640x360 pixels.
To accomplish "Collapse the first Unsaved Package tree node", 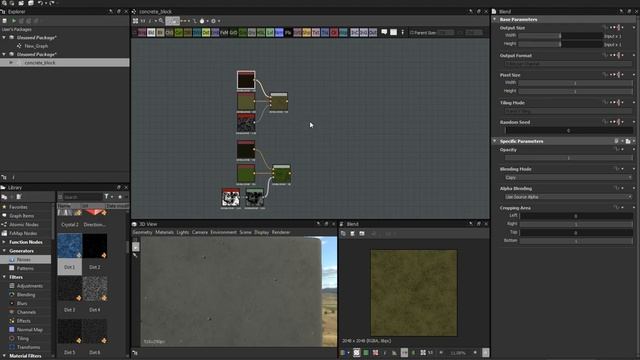I will (4, 38).
